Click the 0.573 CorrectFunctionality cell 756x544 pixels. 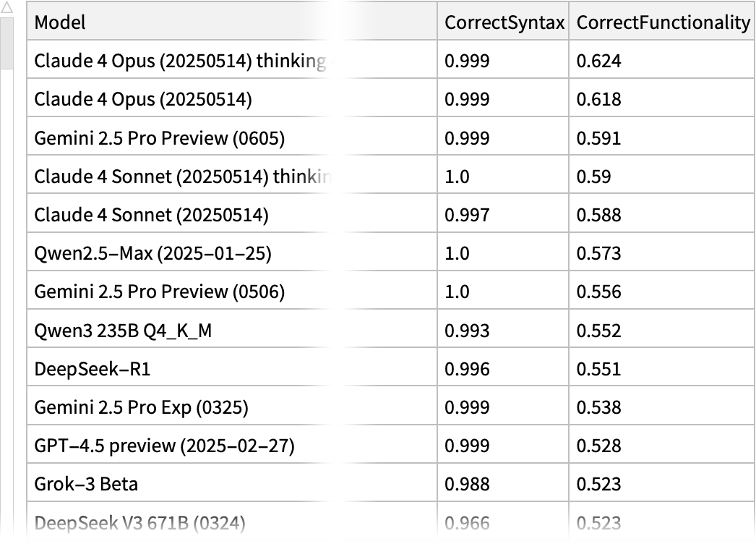click(x=598, y=254)
